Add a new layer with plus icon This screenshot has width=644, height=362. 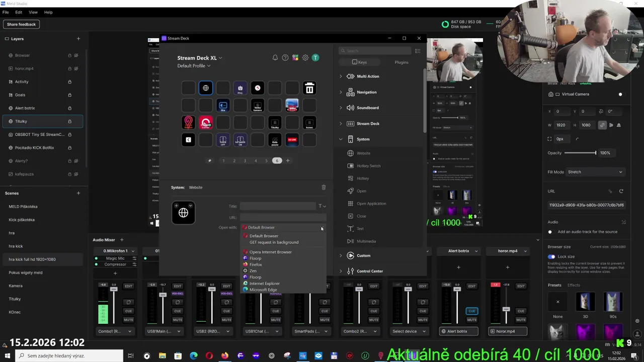coord(78,39)
